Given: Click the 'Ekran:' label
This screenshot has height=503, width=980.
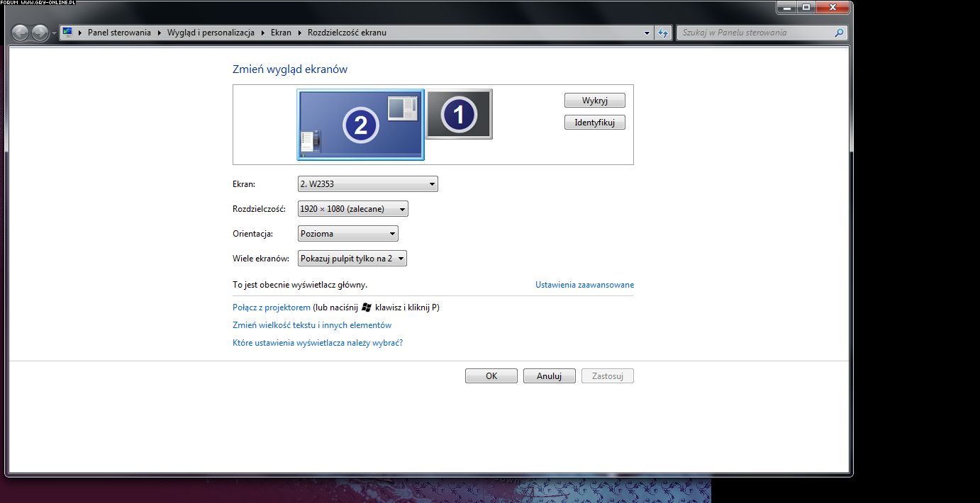Looking at the screenshot, I should tap(244, 184).
